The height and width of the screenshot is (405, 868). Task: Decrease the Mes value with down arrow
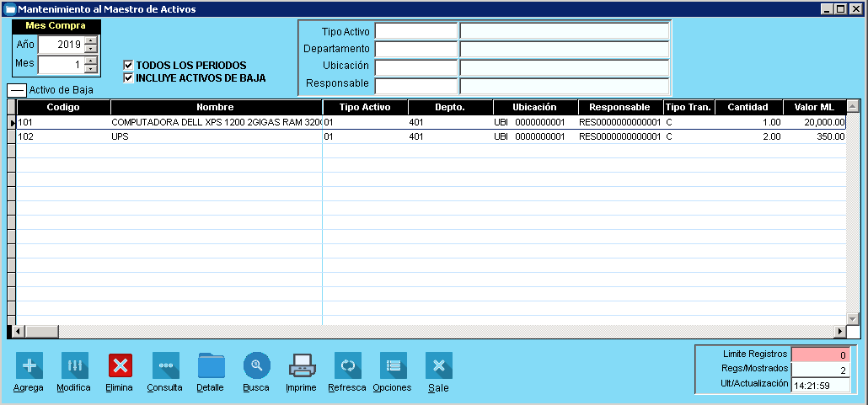click(91, 68)
